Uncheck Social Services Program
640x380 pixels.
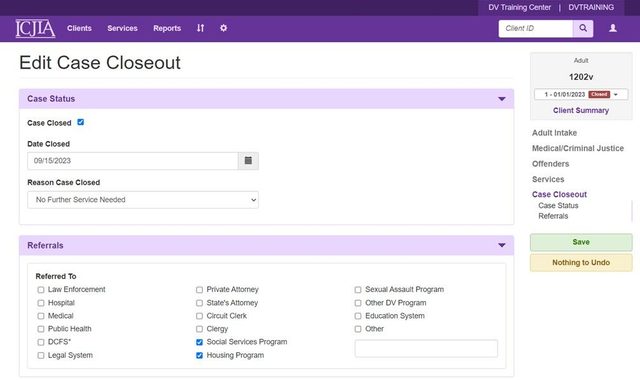point(199,342)
